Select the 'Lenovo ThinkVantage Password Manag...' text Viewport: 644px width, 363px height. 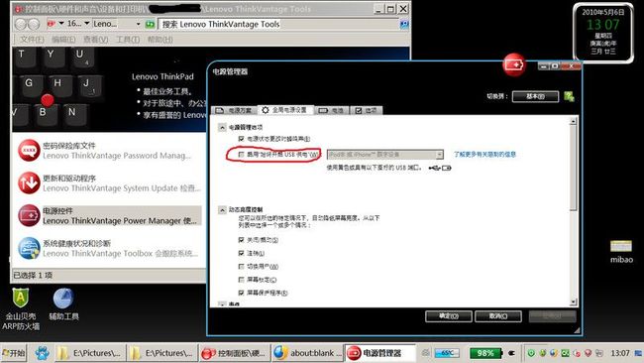117,156
